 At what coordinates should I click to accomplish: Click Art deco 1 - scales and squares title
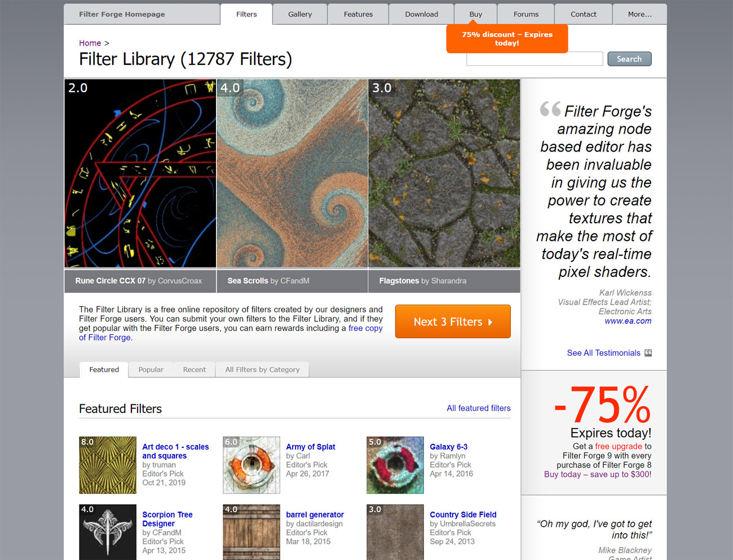(175, 451)
